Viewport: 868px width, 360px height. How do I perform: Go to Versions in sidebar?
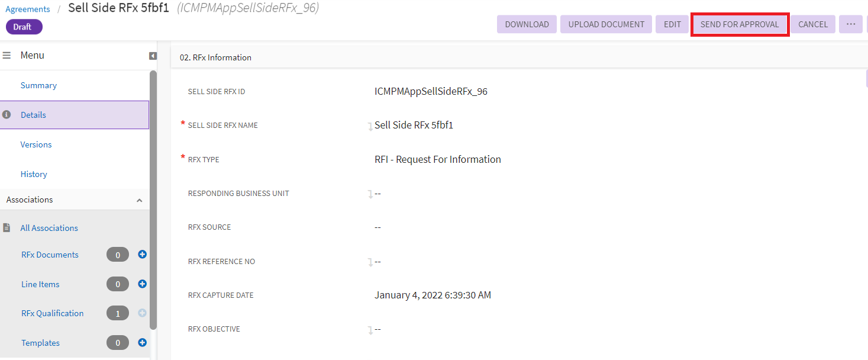(36, 144)
